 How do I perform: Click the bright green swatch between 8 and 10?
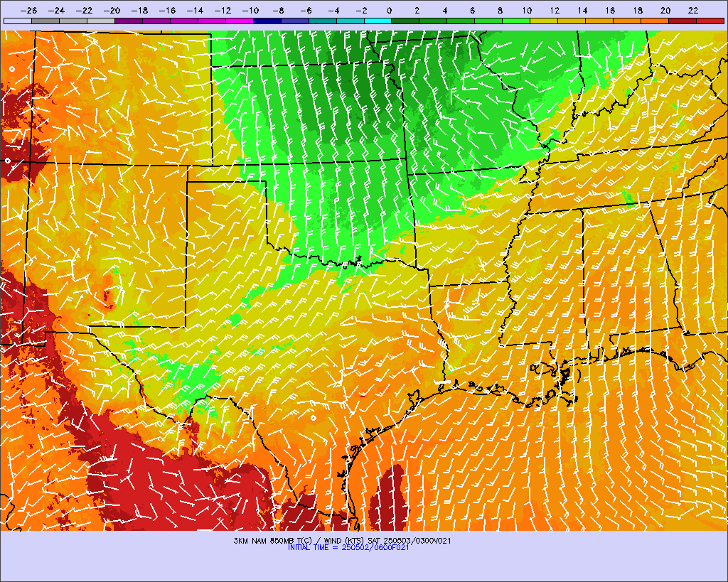coord(516,21)
